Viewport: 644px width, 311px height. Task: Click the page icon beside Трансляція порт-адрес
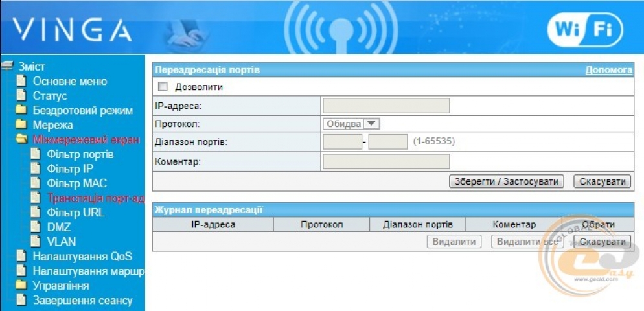pyautogui.click(x=36, y=198)
